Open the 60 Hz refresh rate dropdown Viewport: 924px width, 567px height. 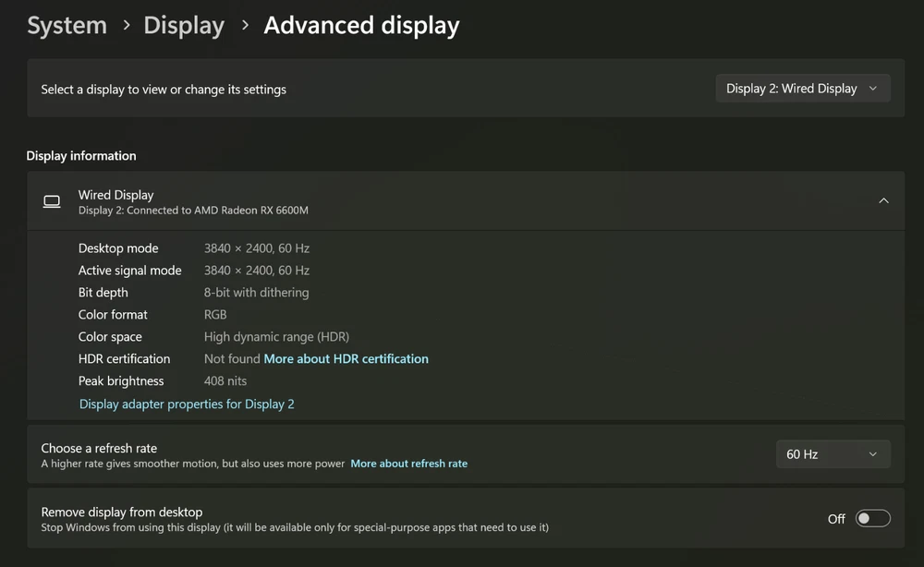(832, 454)
